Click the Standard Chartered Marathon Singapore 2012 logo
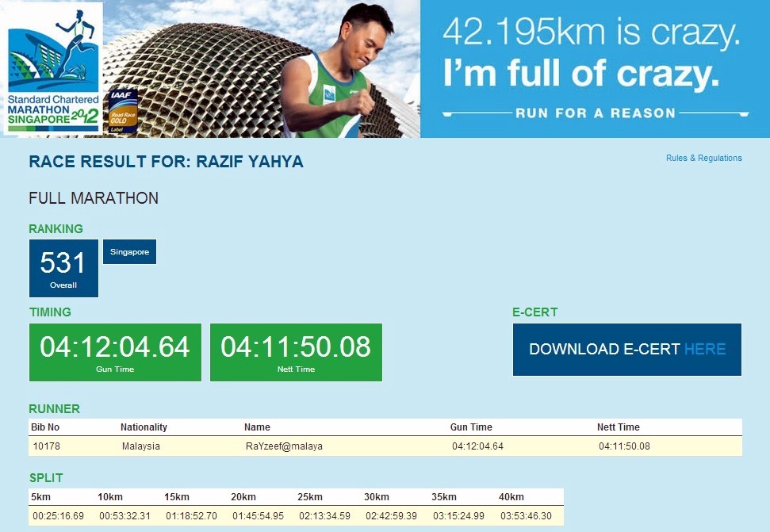Image resolution: width=770 pixels, height=532 pixels. 52,68
